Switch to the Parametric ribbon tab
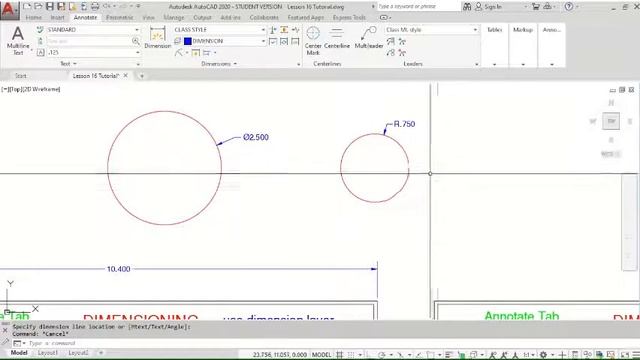Viewport: 640px width, 360px height. (x=120, y=18)
